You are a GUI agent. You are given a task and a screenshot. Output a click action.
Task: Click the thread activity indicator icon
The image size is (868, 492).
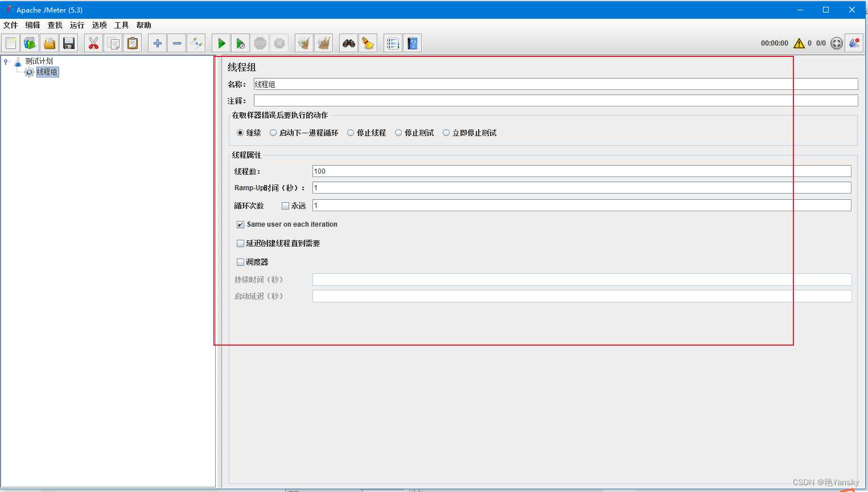click(836, 43)
